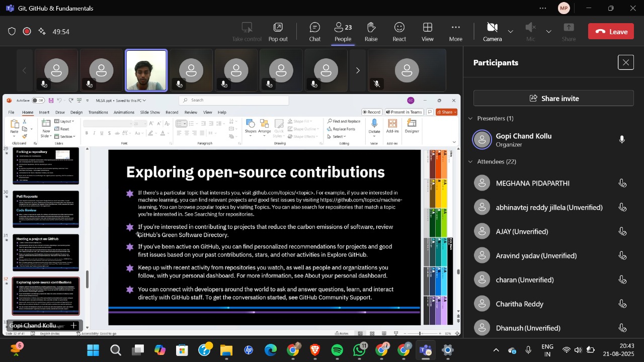Screen dimensions: 644x362
Task: Toggle your camera in the Teams meeting
Action: 492,31
